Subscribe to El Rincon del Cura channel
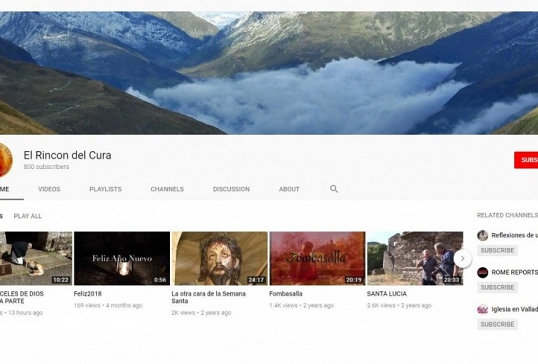This screenshot has height=364, width=538. (526, 160)
